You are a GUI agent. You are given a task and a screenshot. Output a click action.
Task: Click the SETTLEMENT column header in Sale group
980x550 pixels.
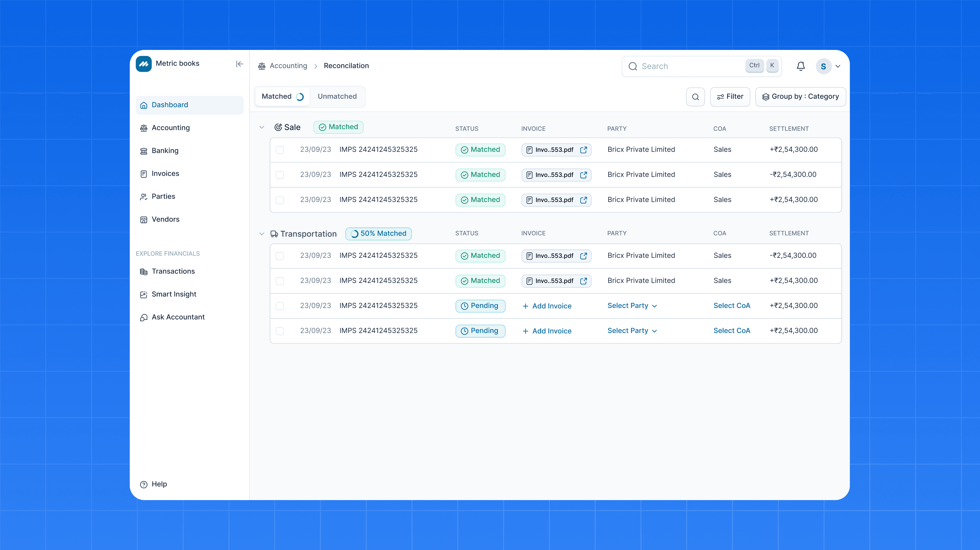pyautogui.click(x=789, y=129)
